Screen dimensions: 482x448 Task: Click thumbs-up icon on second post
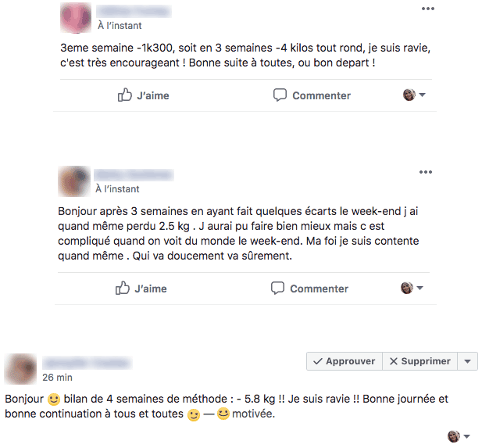point(123,288)
